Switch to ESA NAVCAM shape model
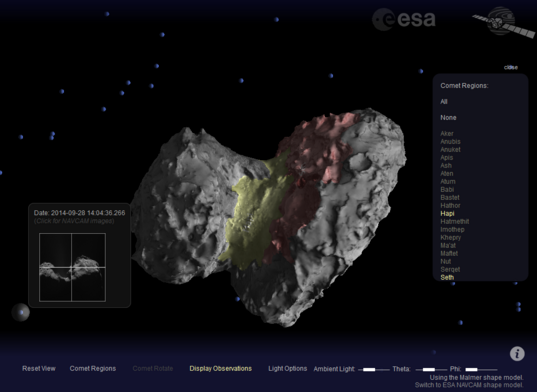 pos(469,385)
